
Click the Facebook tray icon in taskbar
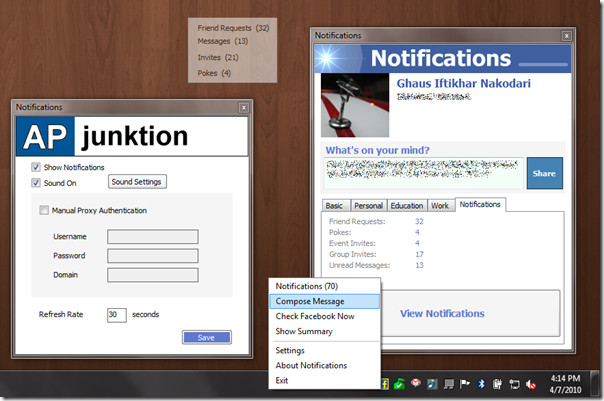click(385, 384)
